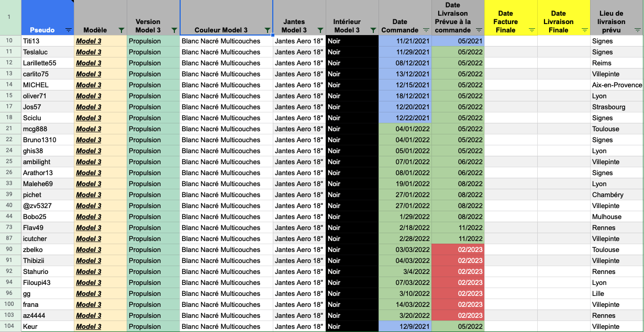The image size is (644, 332).
Task: Select the location 'Strasbourg'
Action: click(617, 107)
